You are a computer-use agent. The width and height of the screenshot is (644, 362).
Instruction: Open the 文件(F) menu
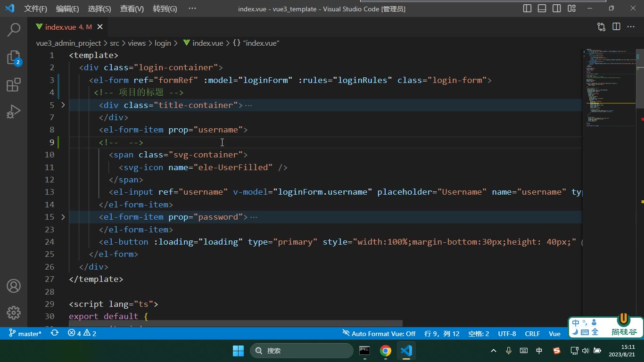(x=36, y=8)
